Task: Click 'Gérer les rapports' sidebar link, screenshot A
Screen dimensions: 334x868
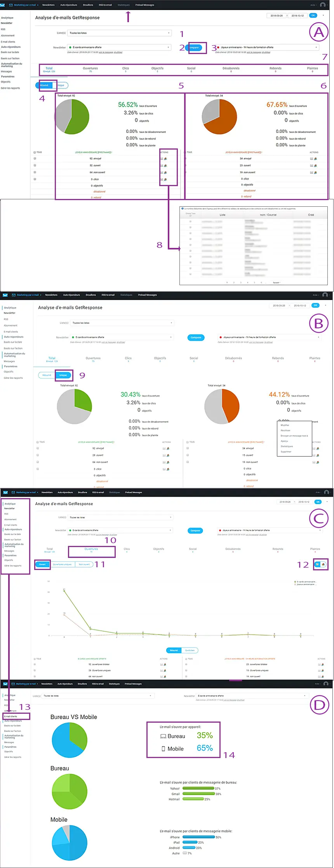Action: pos(10,88)
